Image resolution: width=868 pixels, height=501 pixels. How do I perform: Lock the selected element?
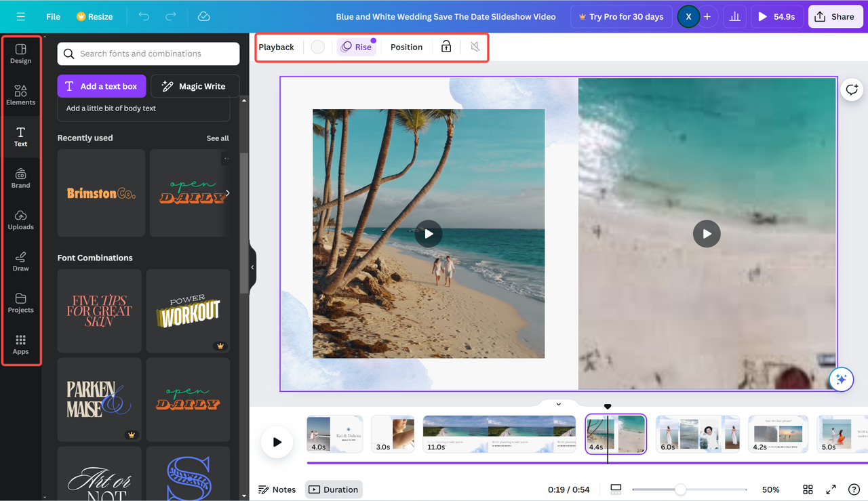tap(446, 47)
